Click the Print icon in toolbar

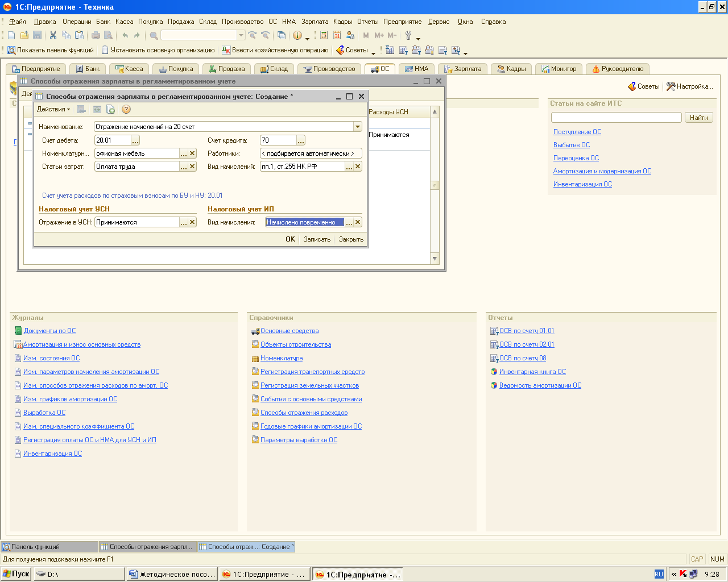pos(96,35)
